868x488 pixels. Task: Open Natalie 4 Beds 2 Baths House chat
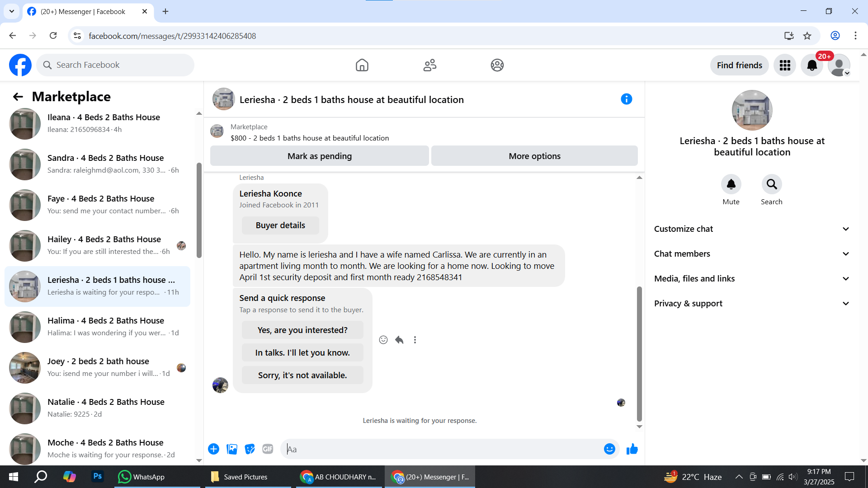point(97,408)
